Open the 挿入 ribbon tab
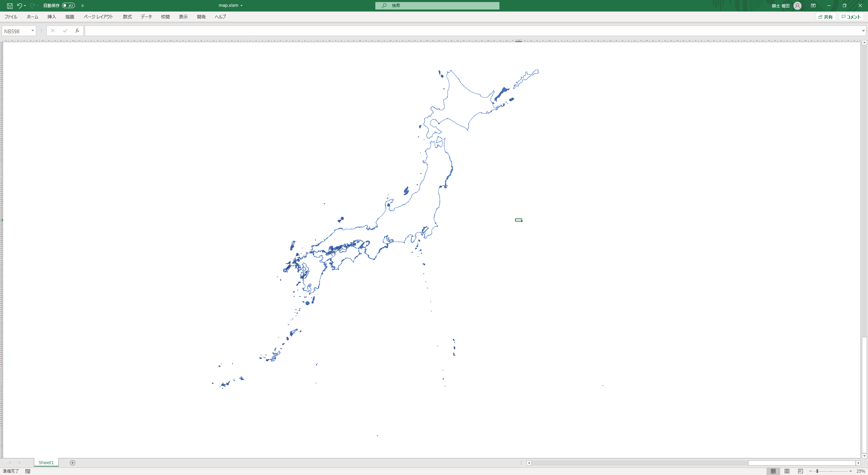Viewport: 868px width, 475px height. [52, 17]
